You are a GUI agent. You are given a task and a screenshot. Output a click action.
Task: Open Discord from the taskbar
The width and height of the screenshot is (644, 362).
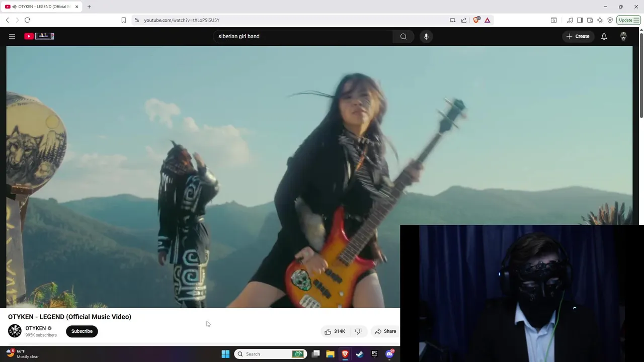coord(389,354)
